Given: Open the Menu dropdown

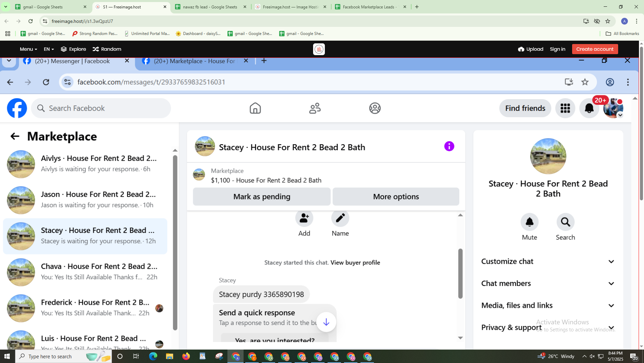Looking at the screenshot, I should click(28, 49).
